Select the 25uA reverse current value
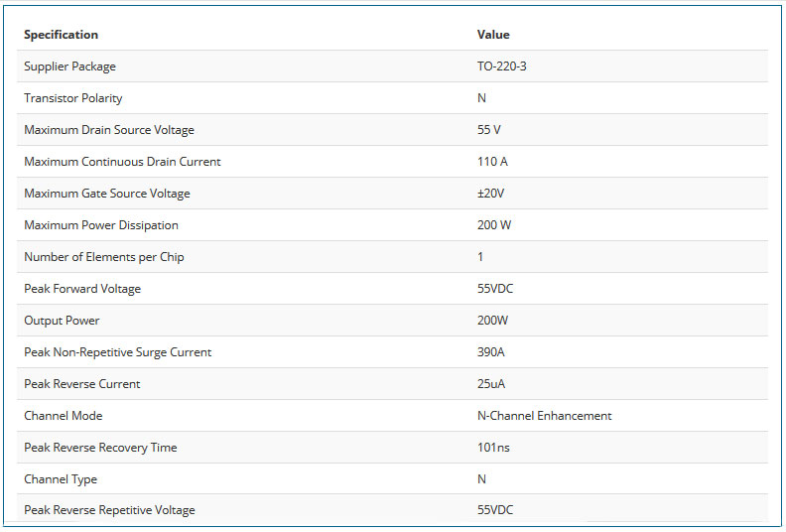Screen dimensions: 786x532 pyautogui.click(x=490, y=384)
